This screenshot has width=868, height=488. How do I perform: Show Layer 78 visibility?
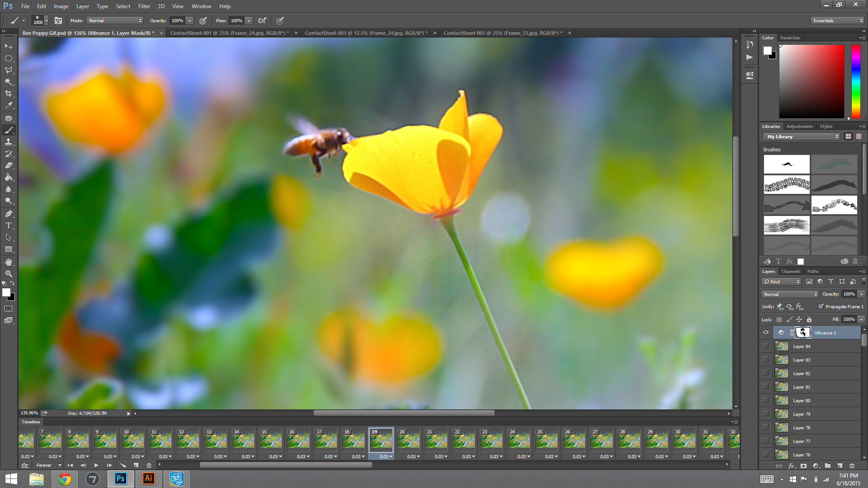tap(766, 427)
